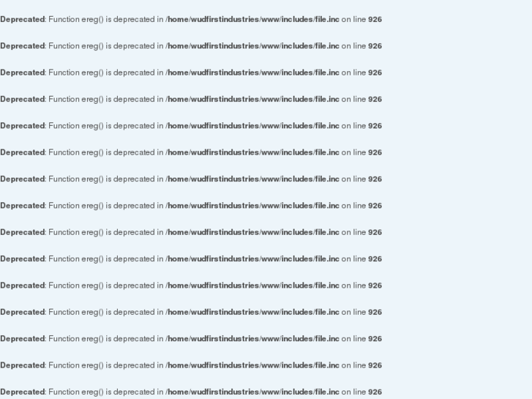The image size is (532, 399).
Task: Click line number 926 in the ninth warning
Action: click(375, 232)
